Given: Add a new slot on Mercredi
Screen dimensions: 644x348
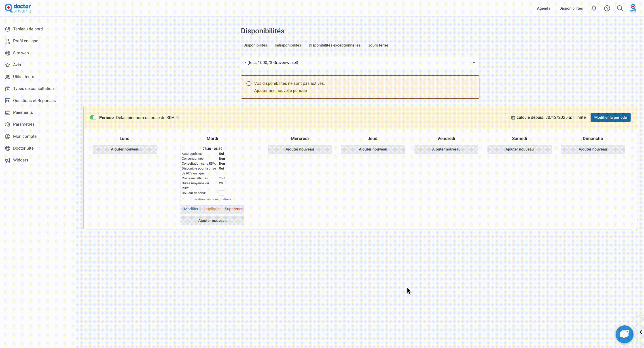Looking at the screenshot, I should pos(299,149).
